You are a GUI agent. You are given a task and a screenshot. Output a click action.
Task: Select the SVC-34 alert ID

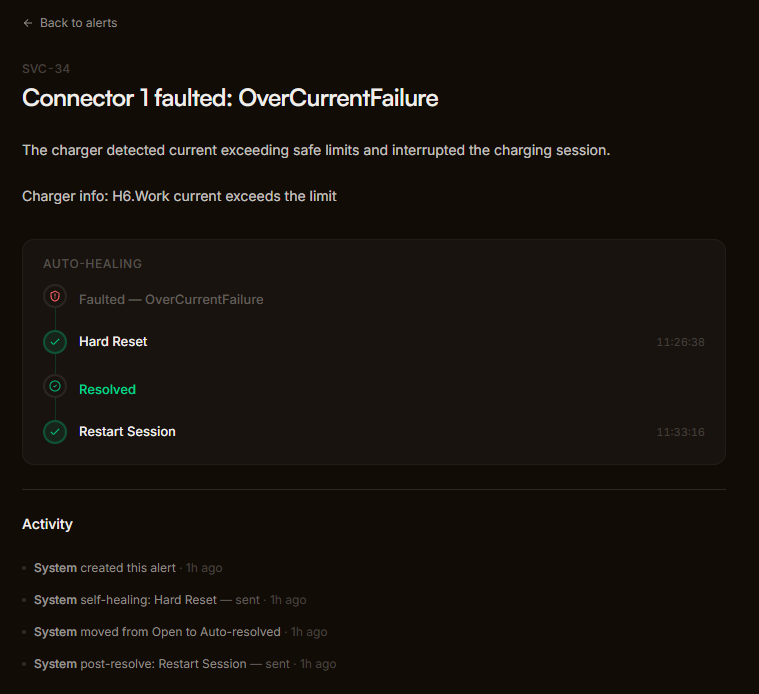pyautogui.click(x=46, y=69)
